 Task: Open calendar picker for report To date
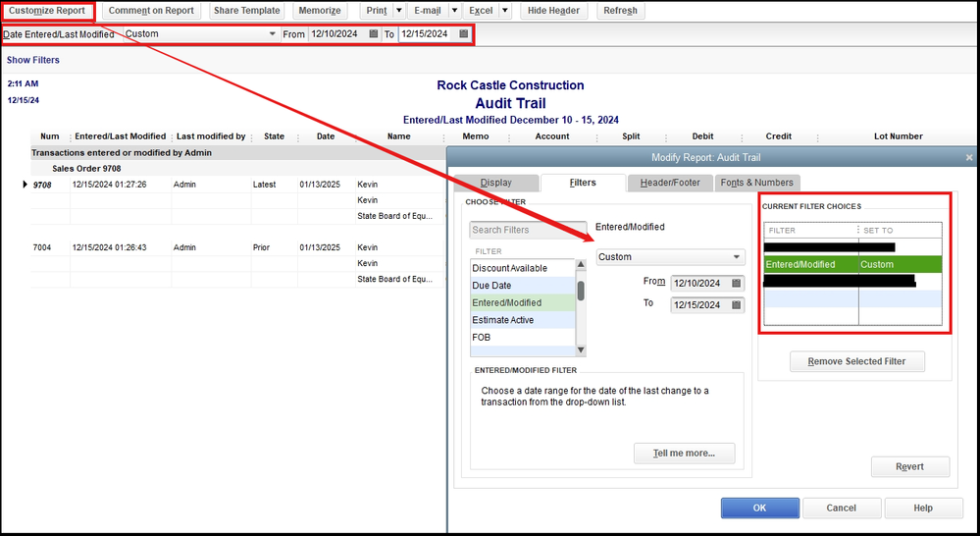click(x=463, y=33)
